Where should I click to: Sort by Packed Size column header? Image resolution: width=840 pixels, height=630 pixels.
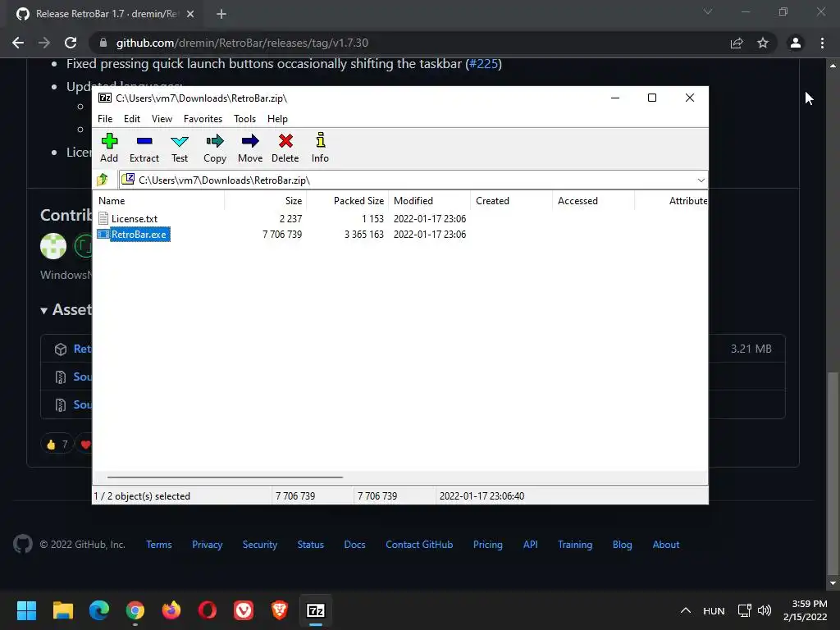click(x=348, y=201)
